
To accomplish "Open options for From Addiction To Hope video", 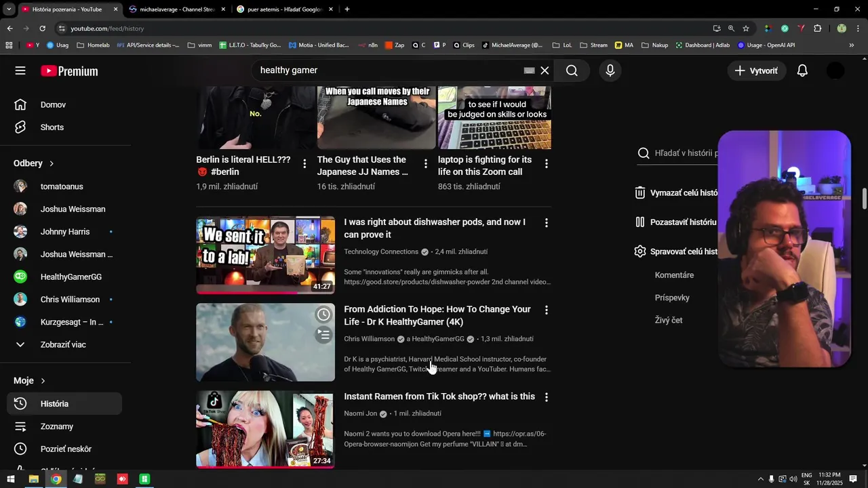I will (x=547, y=310).
